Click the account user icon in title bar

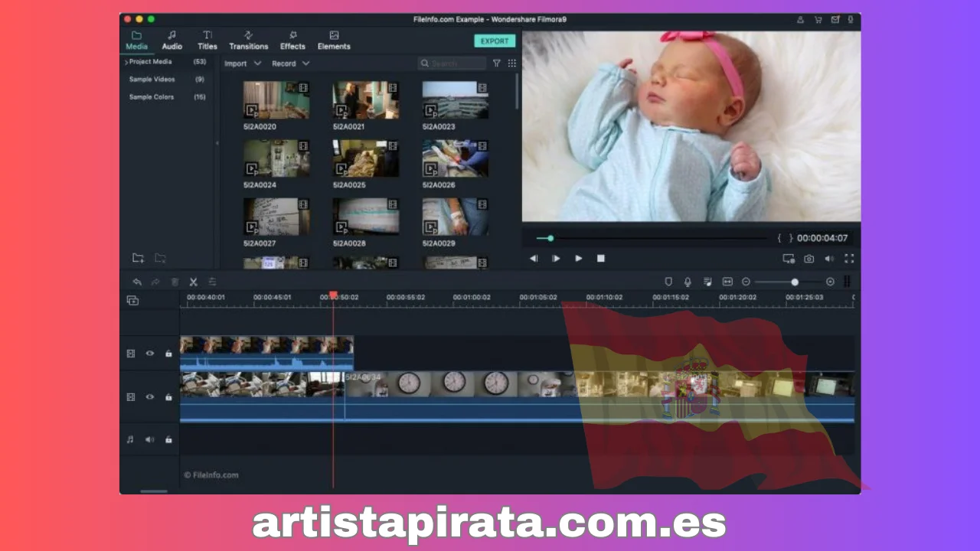(x=800, y=19)
